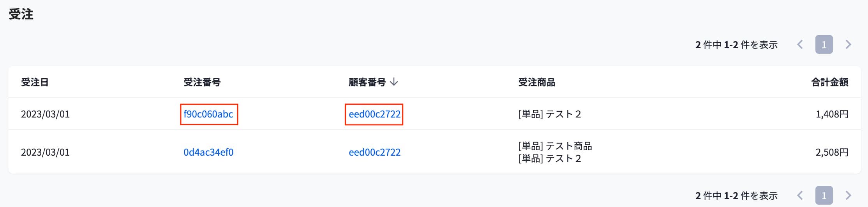Click the 受注商品 column header
868x207 pixels.
tap(536, 82)
